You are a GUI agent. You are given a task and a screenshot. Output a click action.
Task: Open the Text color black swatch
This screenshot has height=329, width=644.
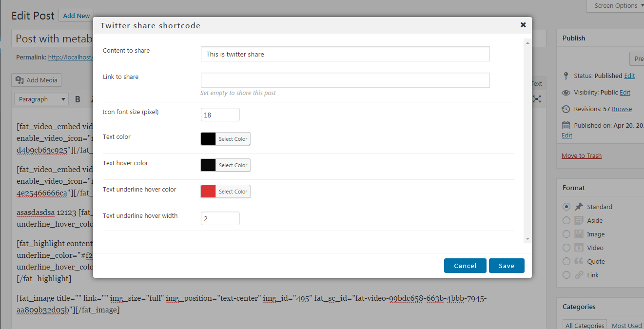pyautogui.click(x=208, y=139)
